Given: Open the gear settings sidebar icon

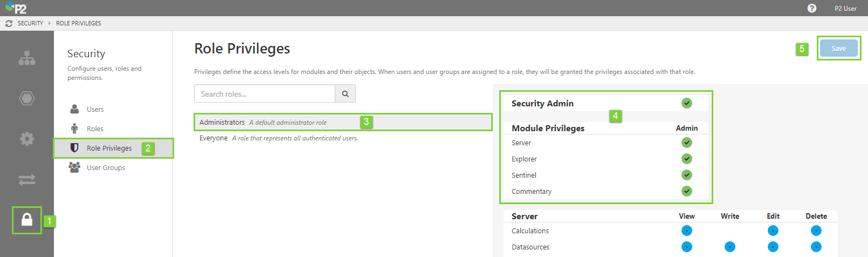Looking at the screenshot, I should click(x=27, y=139).
